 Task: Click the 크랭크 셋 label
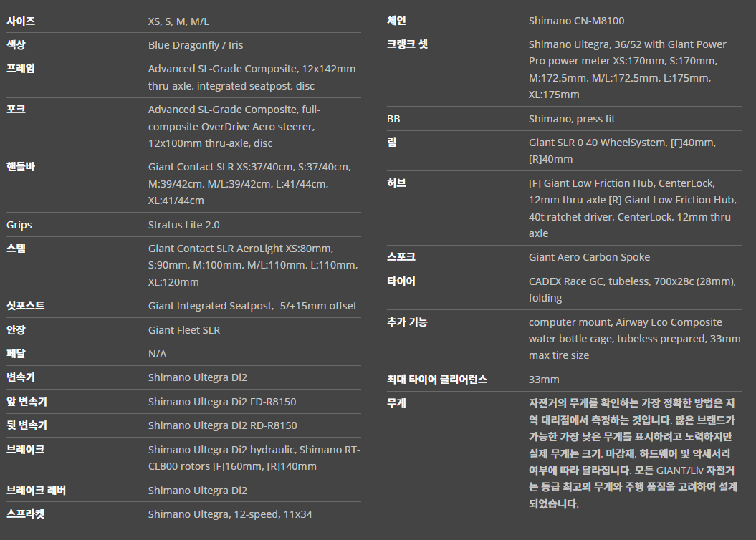(x=408, y=44)
